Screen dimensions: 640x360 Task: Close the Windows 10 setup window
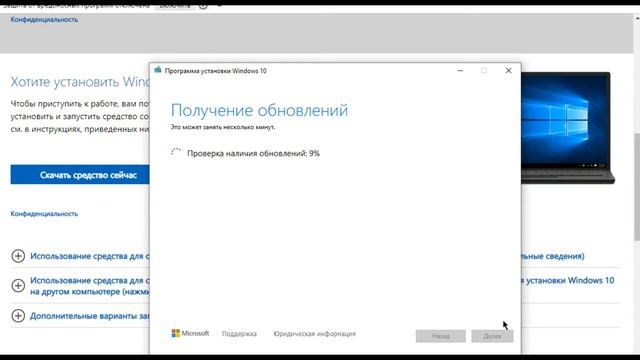(x=508, y=71)
